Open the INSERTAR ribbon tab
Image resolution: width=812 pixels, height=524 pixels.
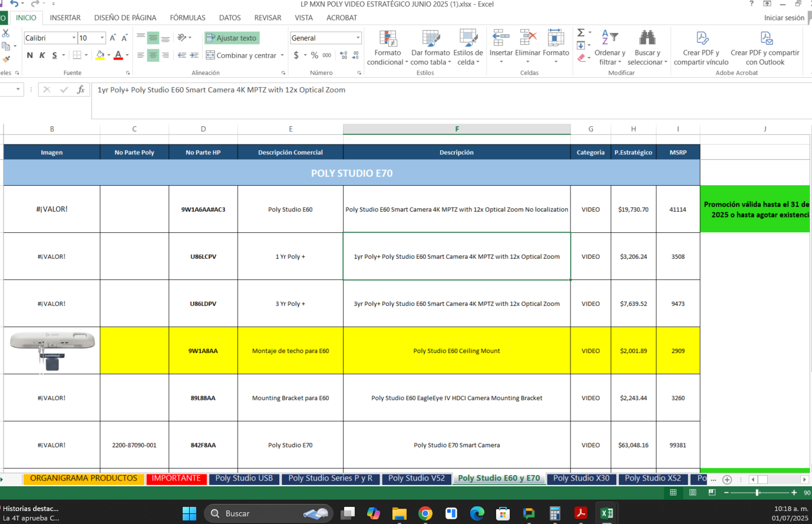coord(65,18)
